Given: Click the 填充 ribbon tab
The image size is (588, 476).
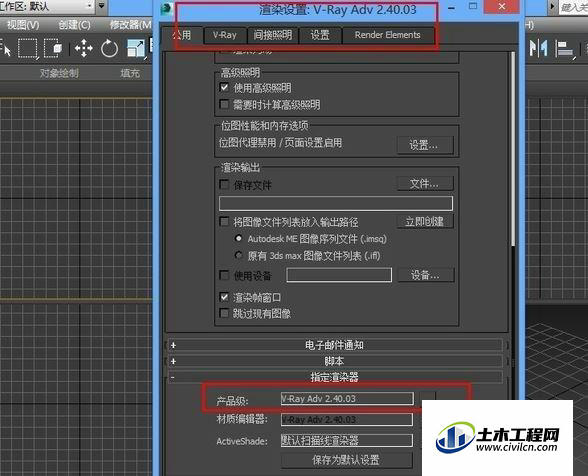Looking at the screenshot, I should (x=130, y=73).
